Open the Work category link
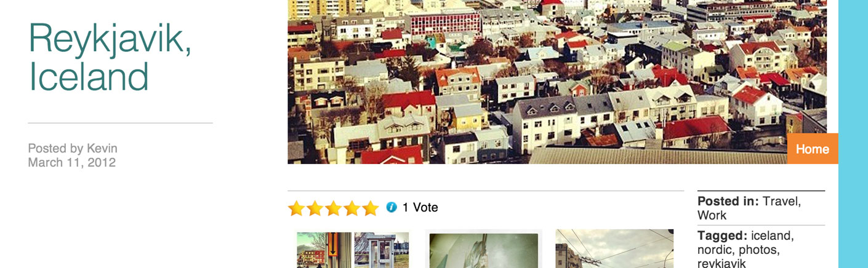 click(x=712, y=216)
